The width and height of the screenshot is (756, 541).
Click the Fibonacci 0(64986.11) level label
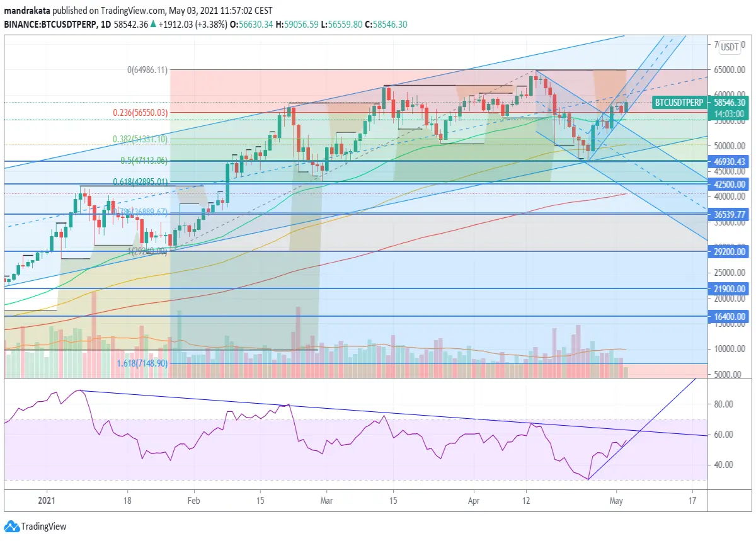click(147, 70)
